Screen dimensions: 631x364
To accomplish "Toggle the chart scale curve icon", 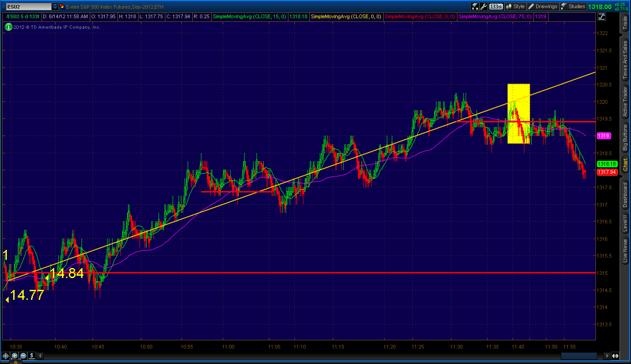I will 601,17.
